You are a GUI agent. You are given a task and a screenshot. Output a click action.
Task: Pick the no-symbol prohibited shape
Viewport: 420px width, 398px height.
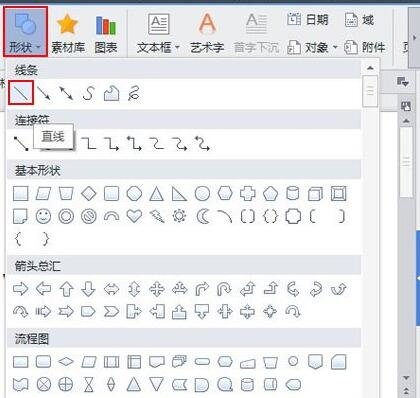point(89,216)
